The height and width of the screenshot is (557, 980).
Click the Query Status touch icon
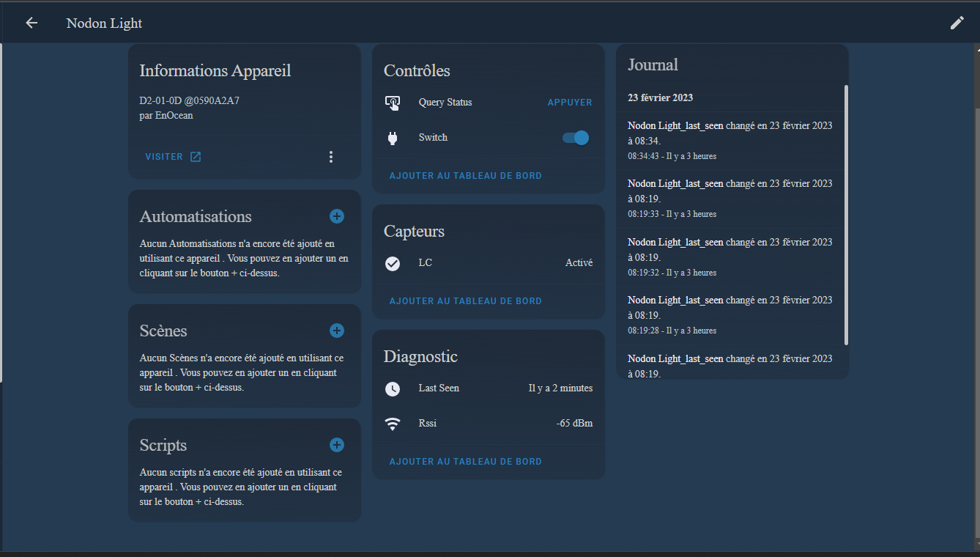(393, 103)
